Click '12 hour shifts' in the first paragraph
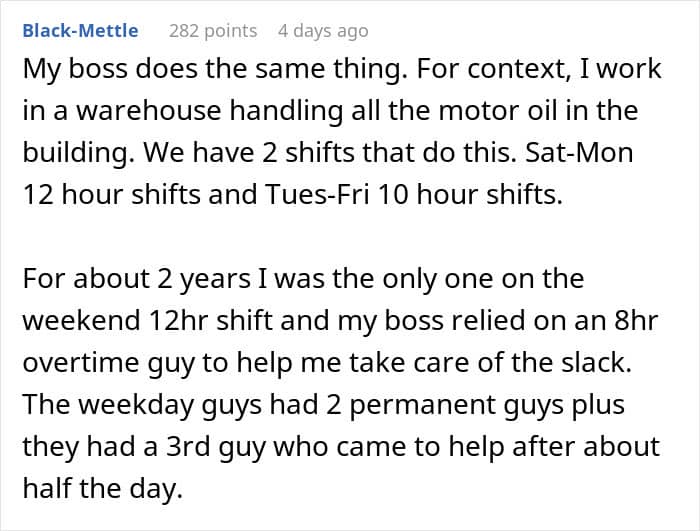The height and width of the screenshot is (531, 700). tap(112, 195)
